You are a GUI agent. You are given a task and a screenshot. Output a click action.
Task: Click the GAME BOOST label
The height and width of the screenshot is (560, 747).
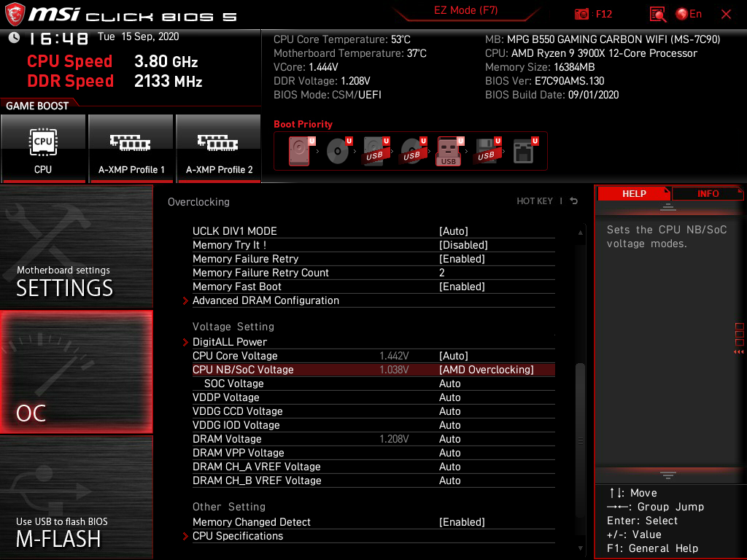37,106
